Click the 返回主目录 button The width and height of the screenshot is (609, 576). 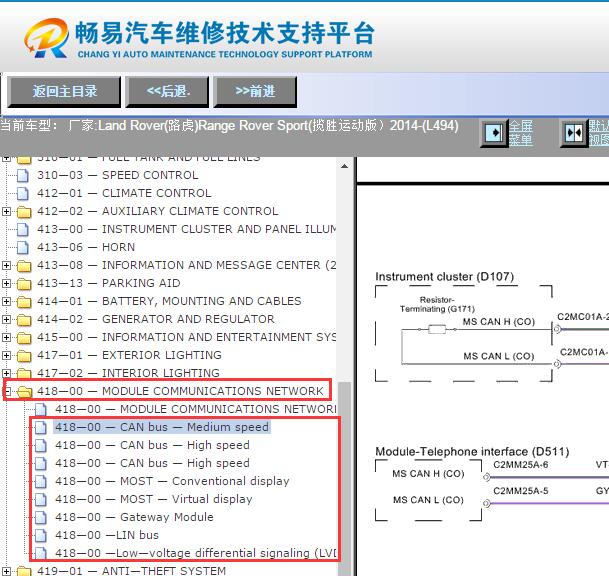coord(64,92)
